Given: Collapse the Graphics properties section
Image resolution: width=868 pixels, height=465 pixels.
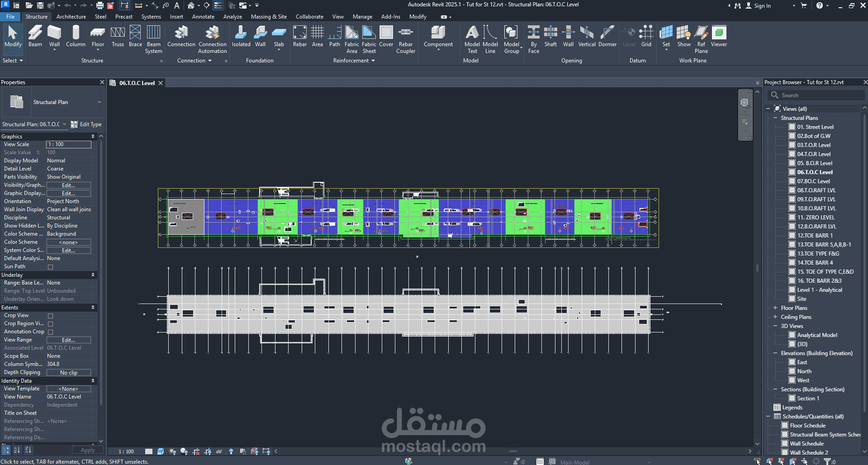Looking at the screenshot, I should 93,137.
